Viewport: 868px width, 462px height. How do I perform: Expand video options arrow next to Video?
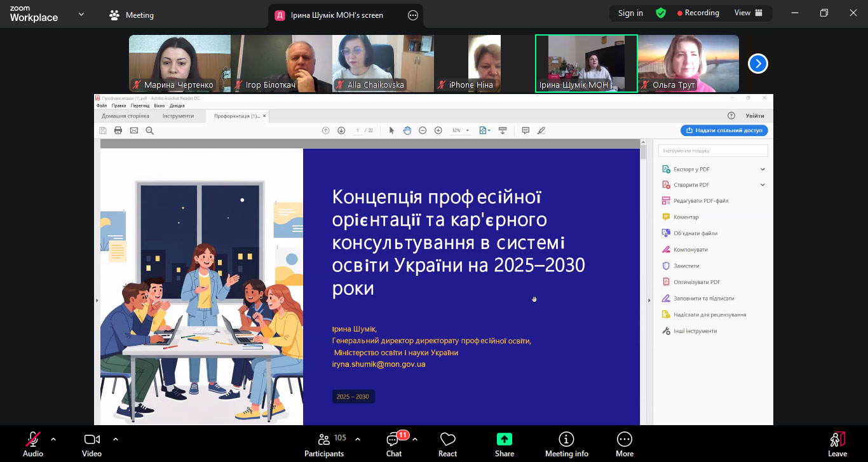point(116,438)
